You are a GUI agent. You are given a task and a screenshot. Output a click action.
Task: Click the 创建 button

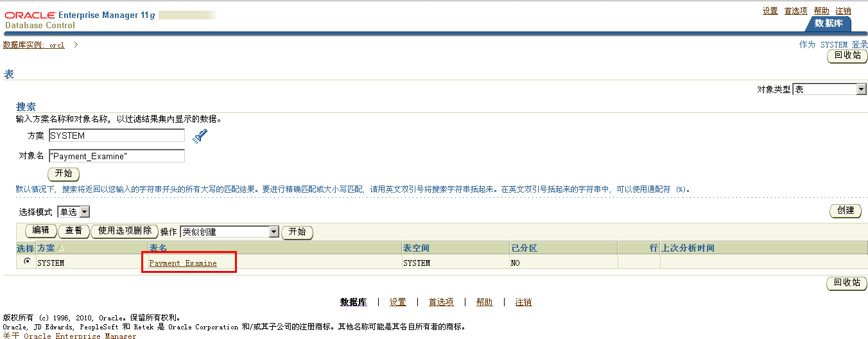click(846, 211)
